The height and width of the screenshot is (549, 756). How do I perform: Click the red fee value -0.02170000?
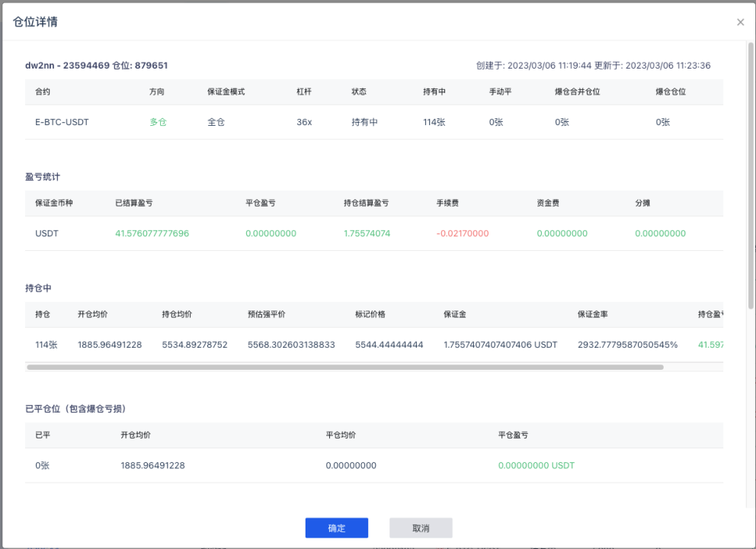(463, 233)
